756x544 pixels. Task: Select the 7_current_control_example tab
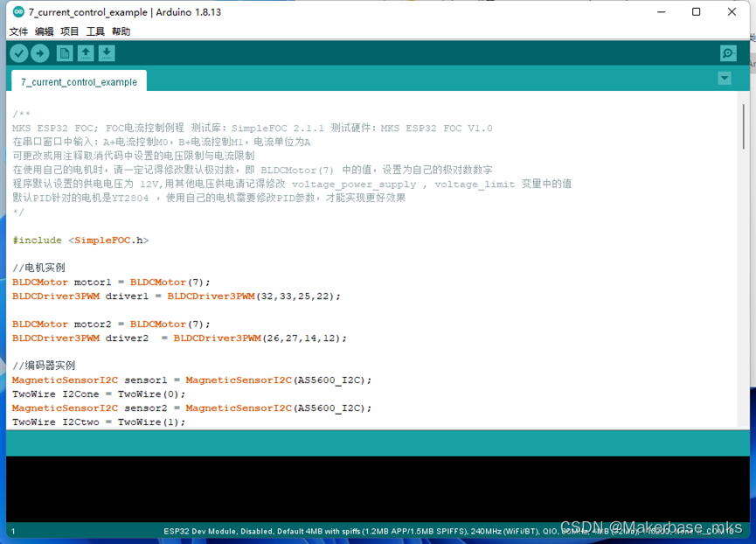click(78, 80)
